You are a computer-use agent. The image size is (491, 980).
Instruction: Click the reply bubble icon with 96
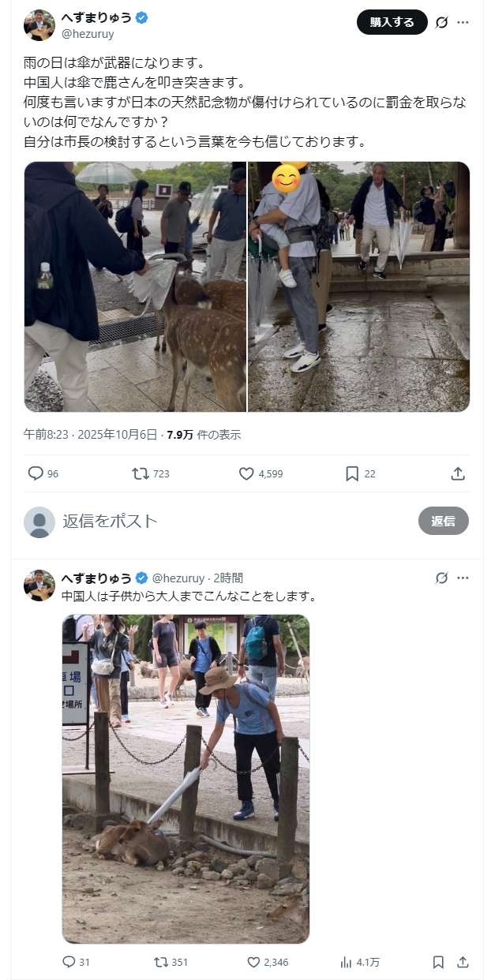tap(36, 473)
